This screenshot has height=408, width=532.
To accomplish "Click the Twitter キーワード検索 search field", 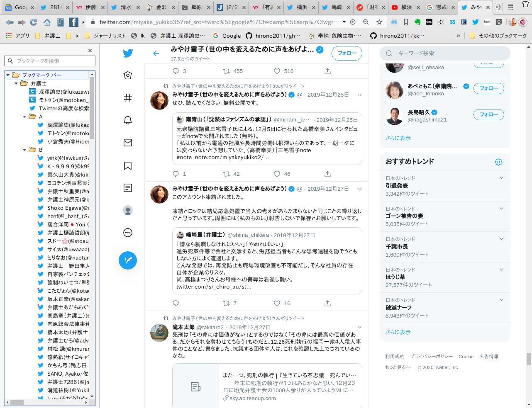I will click(445, 53).
